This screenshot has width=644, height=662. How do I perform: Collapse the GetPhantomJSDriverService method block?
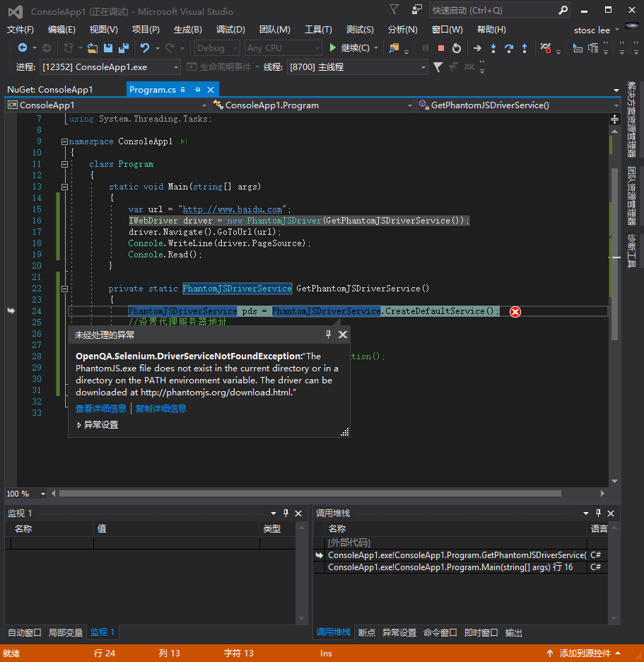click(64, 289)
